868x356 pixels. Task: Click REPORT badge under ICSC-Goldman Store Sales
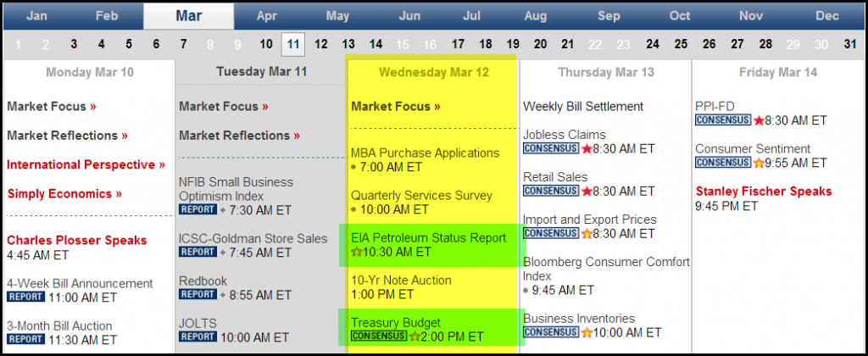coord(198,252)
